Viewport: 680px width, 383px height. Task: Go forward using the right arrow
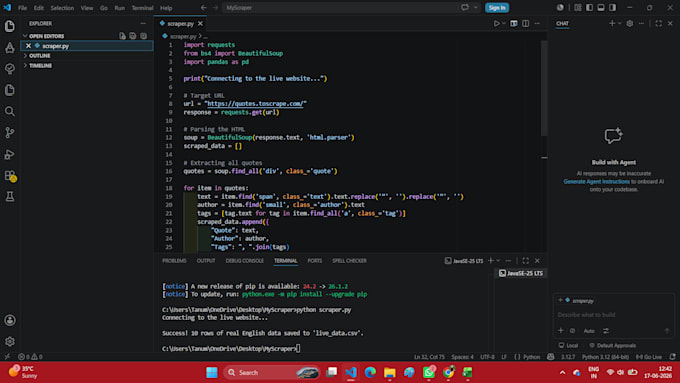point(215,7)
